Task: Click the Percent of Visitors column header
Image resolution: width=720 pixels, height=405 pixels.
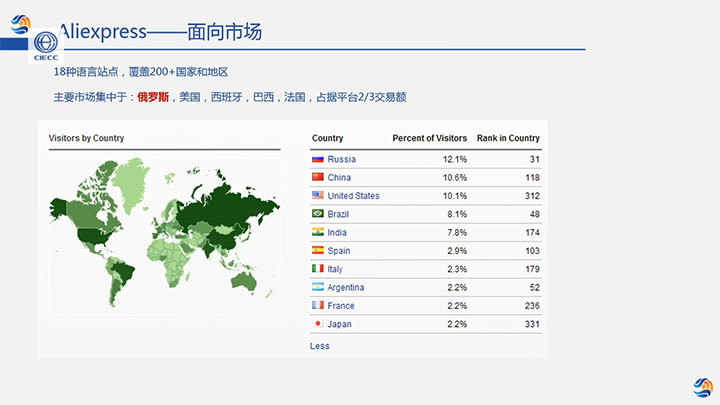Action: coord(429,138)
